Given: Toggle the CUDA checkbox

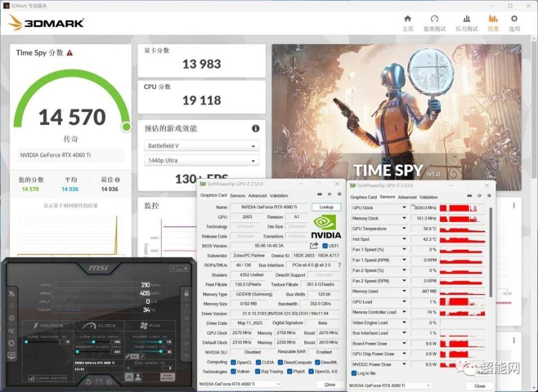Looking at the screenshot, I should [258, 362].
